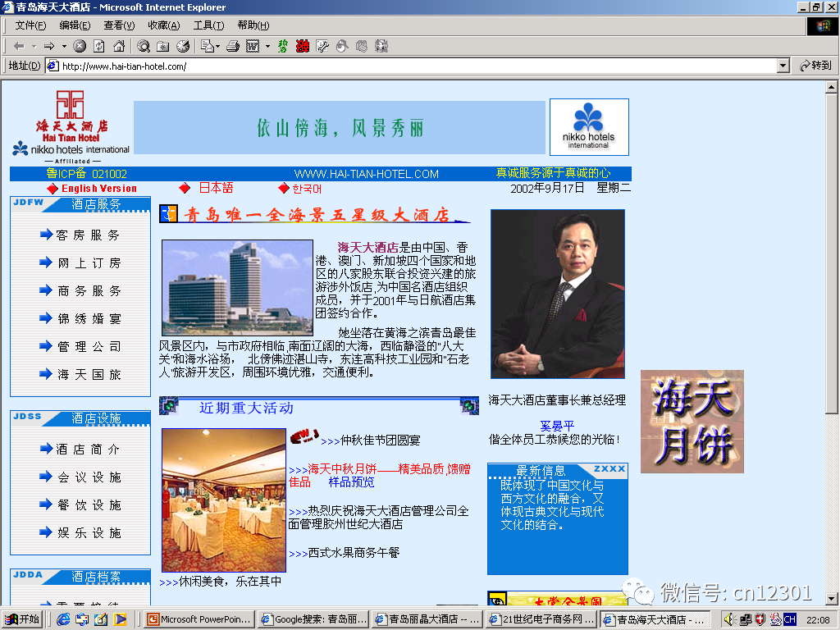
Task: Open the address bar dropdown arrow
Action: pyautogui.click(x=783, y=66)
